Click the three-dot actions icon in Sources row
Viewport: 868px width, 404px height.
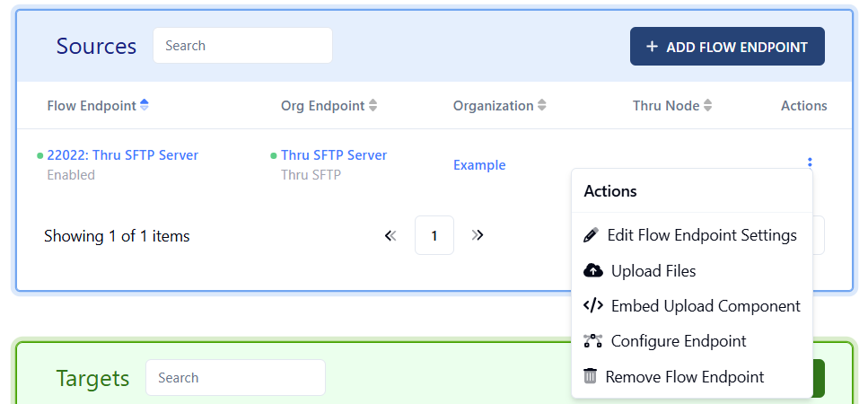tap(810, 163)
